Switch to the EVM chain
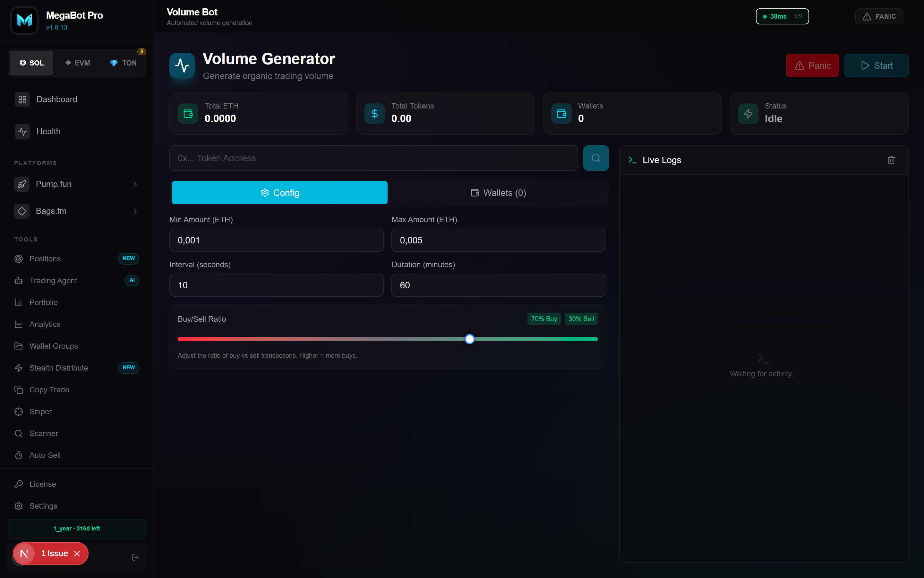Viewport: 924px width, 578px height. [x=78, y=63]
